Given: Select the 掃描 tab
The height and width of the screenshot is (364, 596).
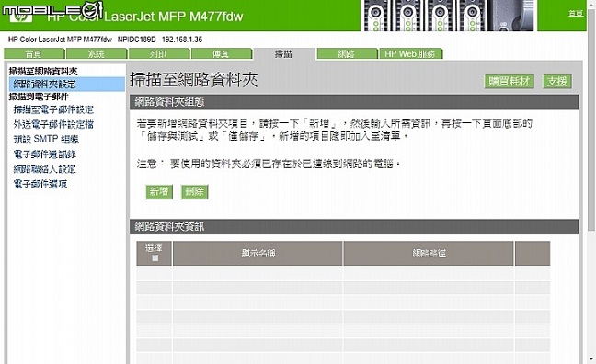Looking at the screenshot, I should (284, 54).
